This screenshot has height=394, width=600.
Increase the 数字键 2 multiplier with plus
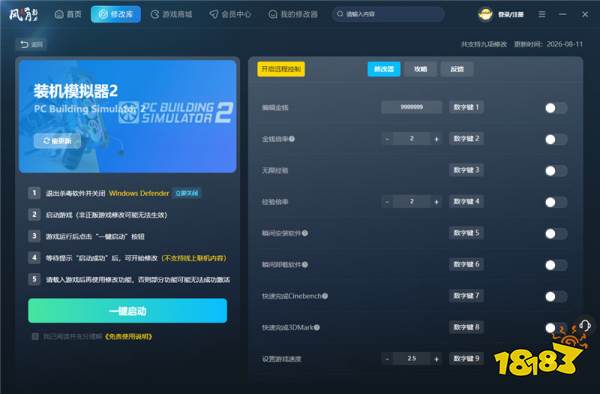coord(436,139)
